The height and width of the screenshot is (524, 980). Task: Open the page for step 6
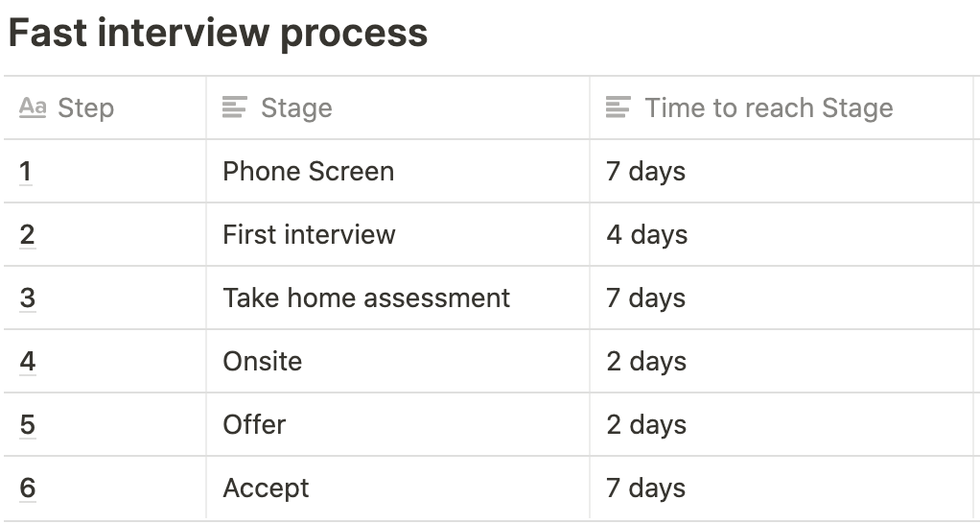click(x=28, y=488)
